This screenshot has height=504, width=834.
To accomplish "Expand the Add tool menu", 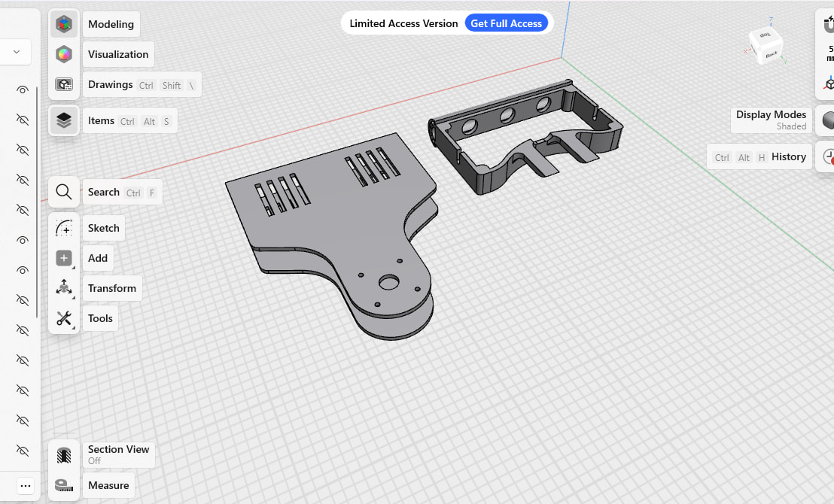I will tap(64, 258).
